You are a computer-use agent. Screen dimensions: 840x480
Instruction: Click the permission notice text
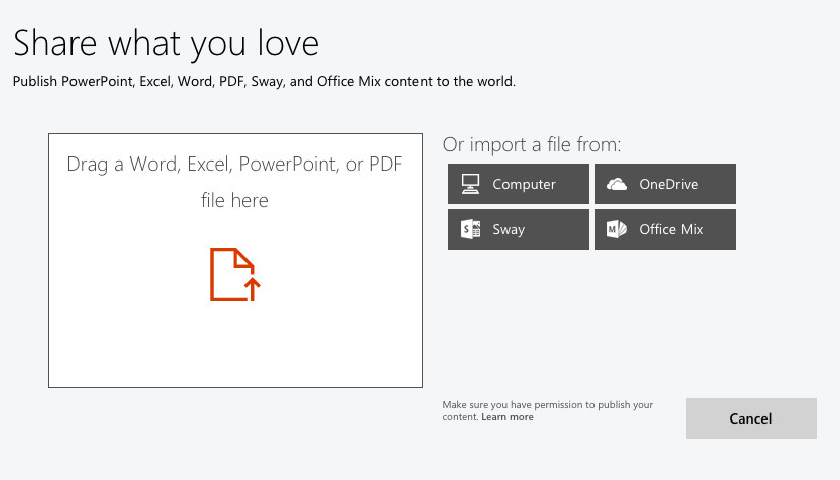[548, 410]
